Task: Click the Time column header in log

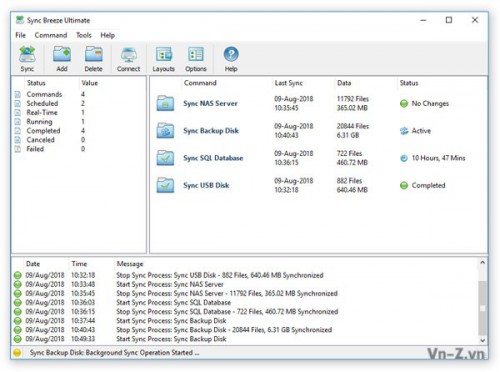Action: coord(79,264)
